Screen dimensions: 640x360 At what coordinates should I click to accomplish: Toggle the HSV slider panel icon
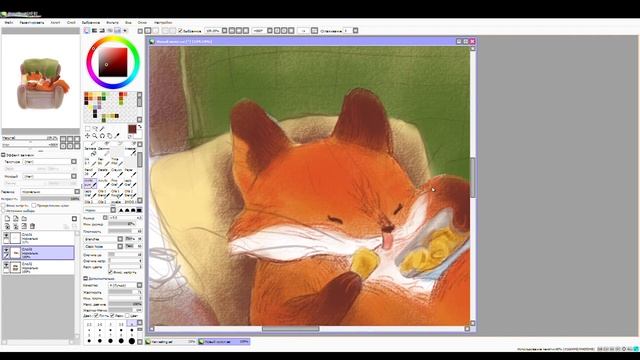coord(102,31)
